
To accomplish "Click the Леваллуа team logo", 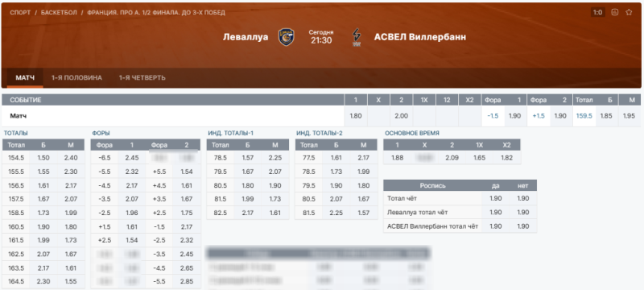I will (x=286, y=37).
